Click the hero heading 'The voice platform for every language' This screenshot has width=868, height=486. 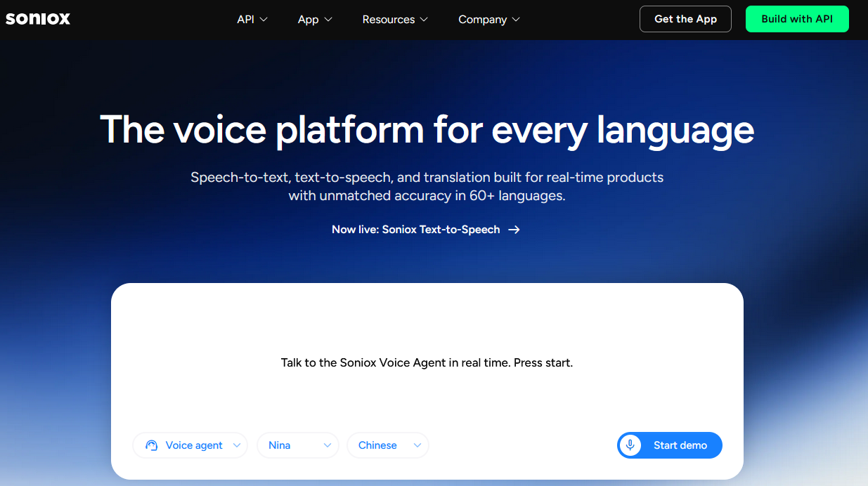(x=427, y=130)
